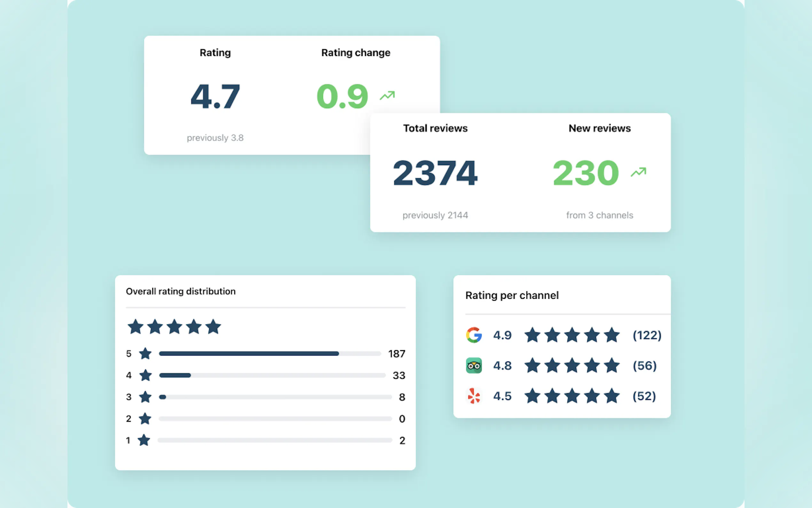812x508 pixels.
Task: Click the 230 new reviews number
Action: (586, 173)
